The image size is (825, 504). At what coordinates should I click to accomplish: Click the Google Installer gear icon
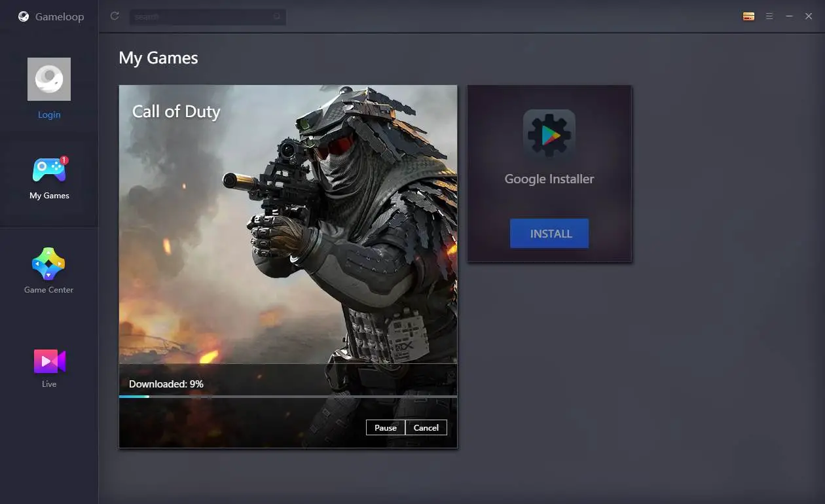(x=549, y=135)
